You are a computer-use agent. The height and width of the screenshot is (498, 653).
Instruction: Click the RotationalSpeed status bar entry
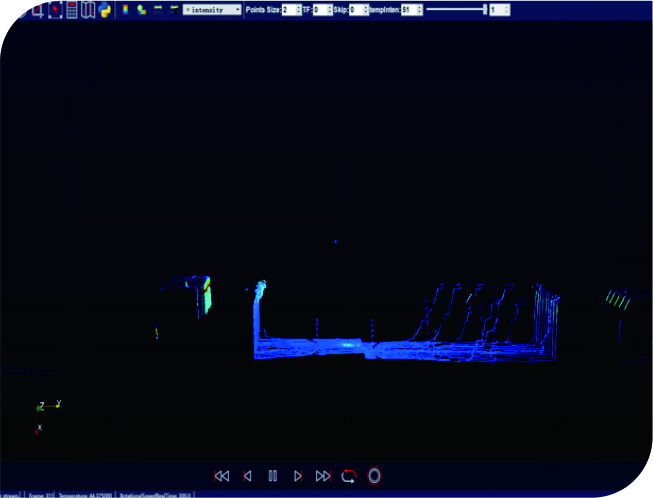pos(155,495)
